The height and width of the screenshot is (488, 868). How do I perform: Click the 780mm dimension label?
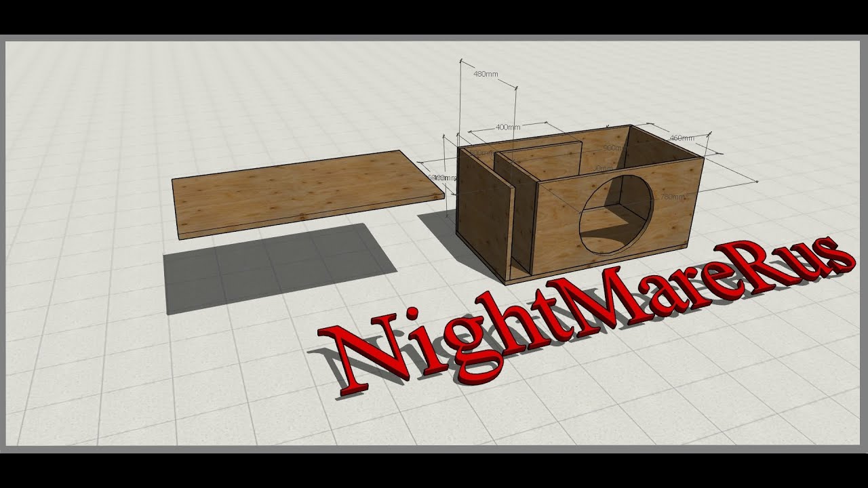pyautogui.click(x=672, y=197)
